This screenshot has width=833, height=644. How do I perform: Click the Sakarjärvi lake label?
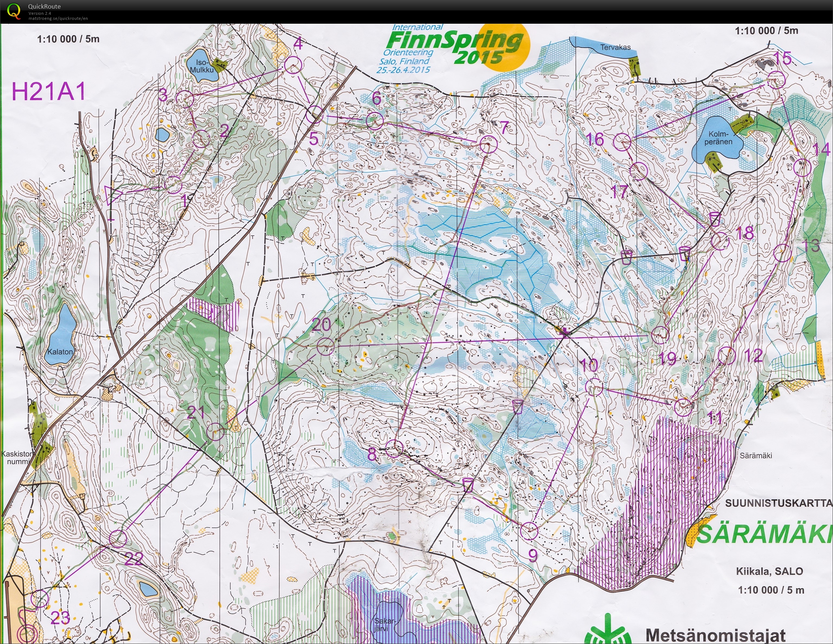coord(384,624)
